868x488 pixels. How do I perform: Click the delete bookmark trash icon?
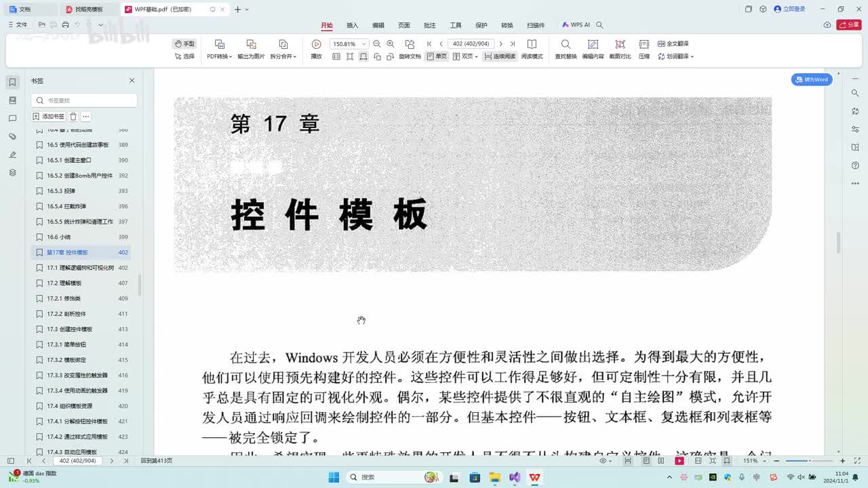(x=73, y=117)
